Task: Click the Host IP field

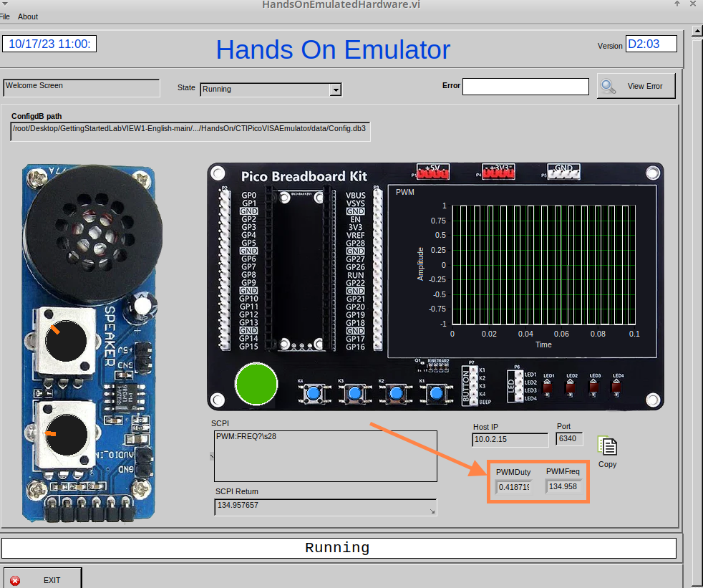Action: [510, 440]
